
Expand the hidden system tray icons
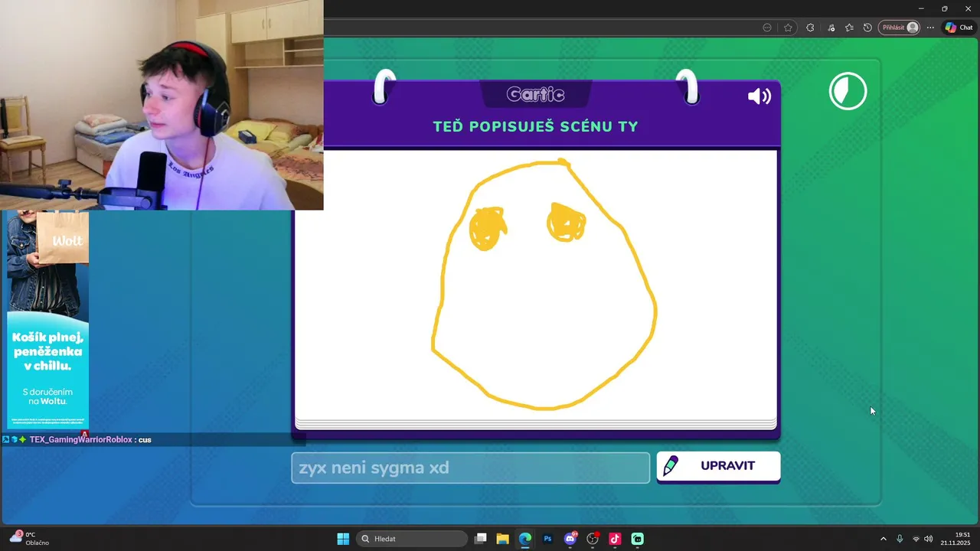coord(883,539)
